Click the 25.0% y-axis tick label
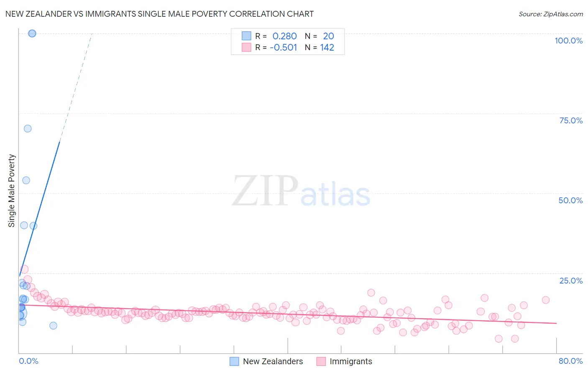Image resolution: width=588 pixels, height=373 pixels. tap(571, 281)
